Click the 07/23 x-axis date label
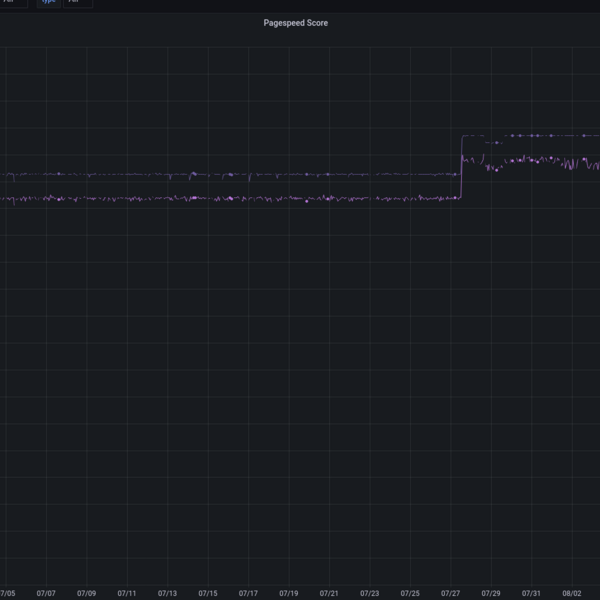This screenshot has width=600, height=600. [x=370, y=593]
